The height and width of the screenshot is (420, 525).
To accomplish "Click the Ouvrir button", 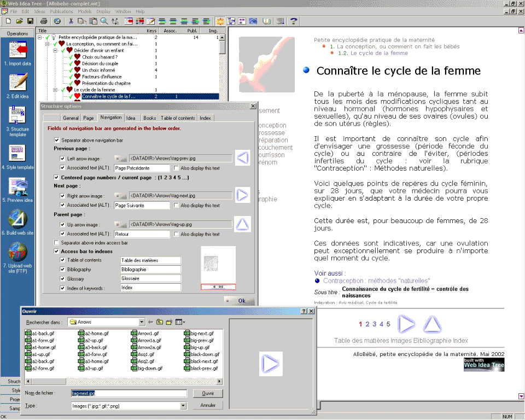I will point(208,393).
